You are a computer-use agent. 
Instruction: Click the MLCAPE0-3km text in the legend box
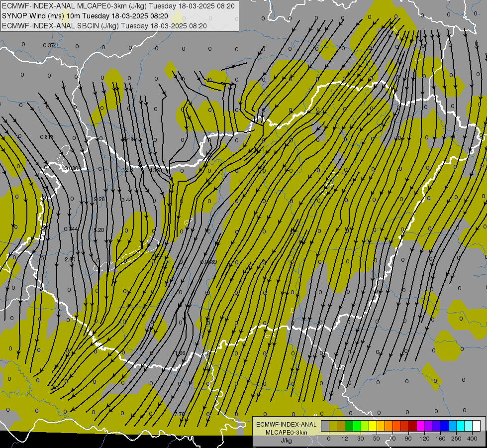[287, 433]
